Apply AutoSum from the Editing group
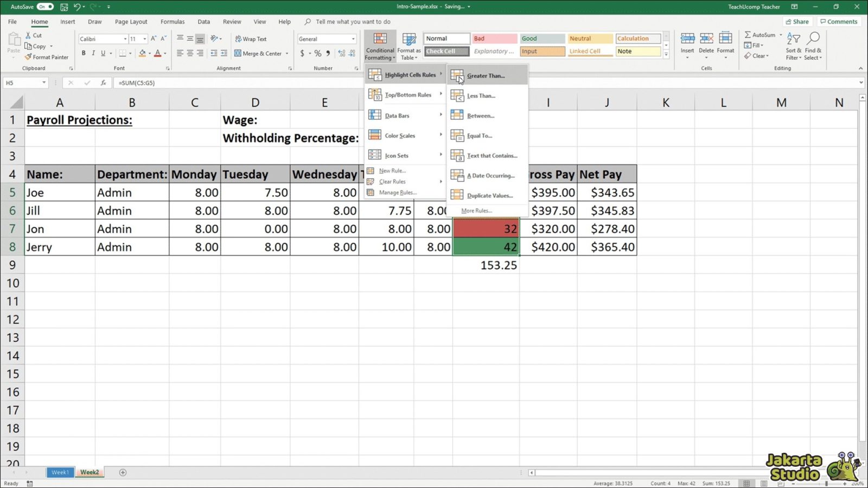This screenshot has width=868, height=488. [x=761, y=34]
